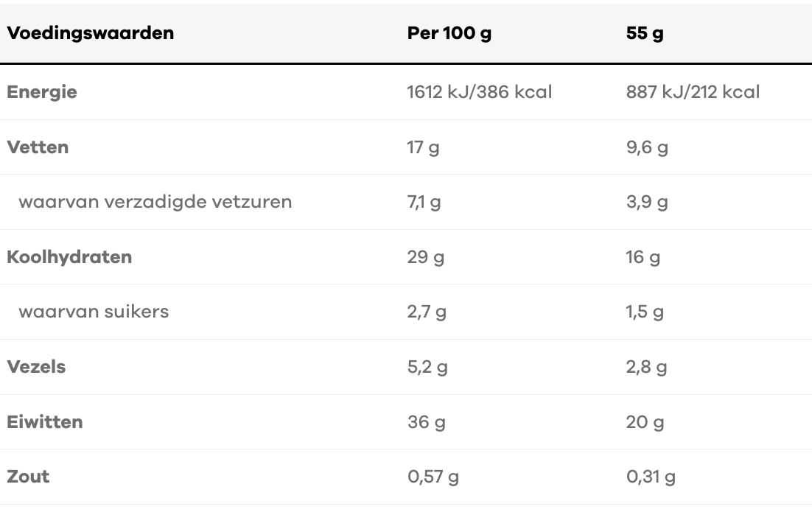The width and height of the screenshot is (812, 529).
Task: Click the Per 100 g column header
Action: pyautogui.click(x=449, y=33)
